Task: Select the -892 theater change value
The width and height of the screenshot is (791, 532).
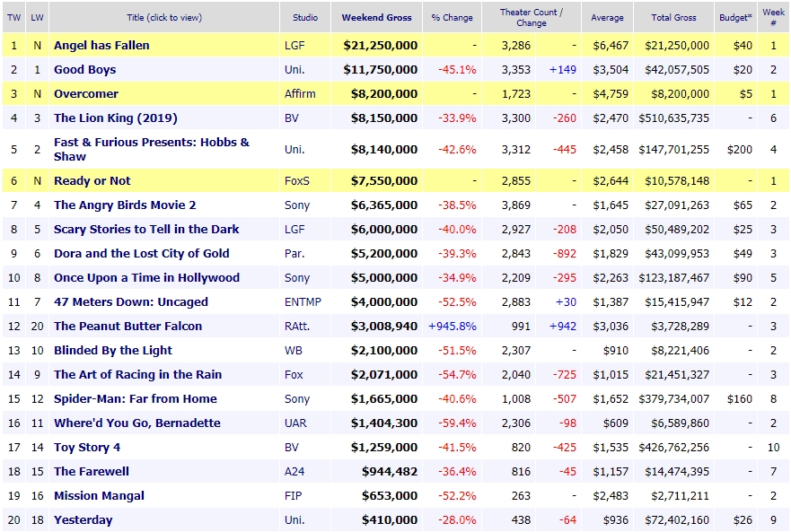Action: [x=564, y=253]
